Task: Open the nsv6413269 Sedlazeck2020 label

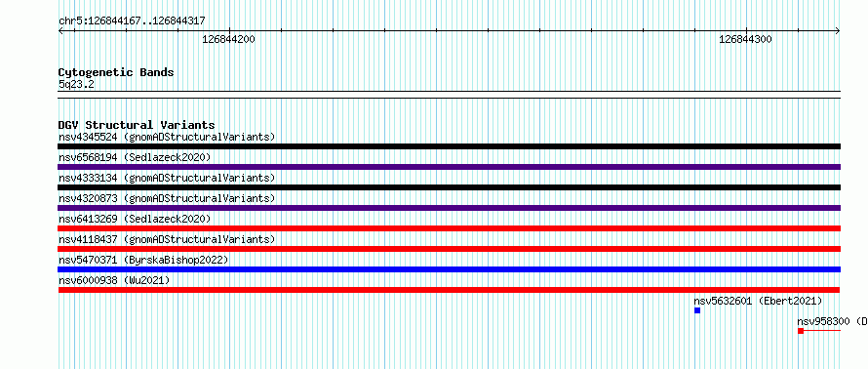Action: [x=135, y=219]
